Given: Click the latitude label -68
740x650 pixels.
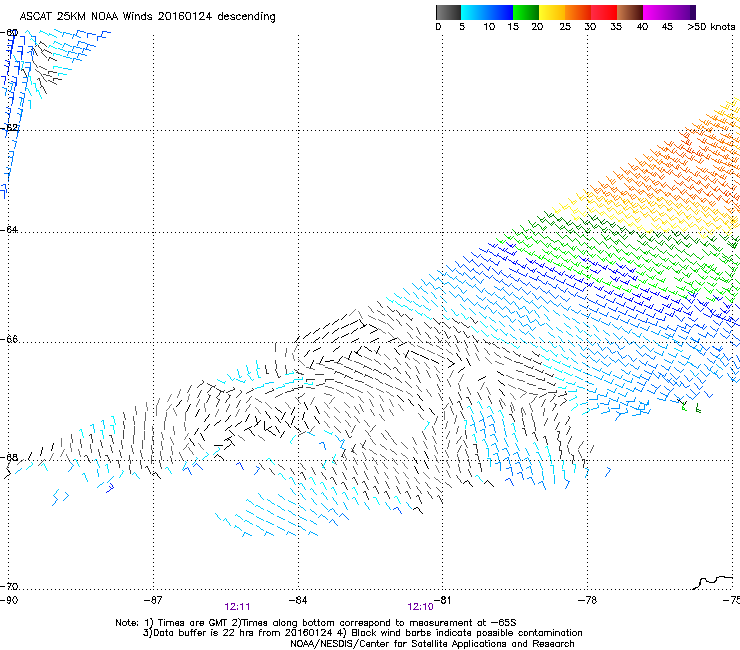Looking at the screenshot, I should coord(9,457).
